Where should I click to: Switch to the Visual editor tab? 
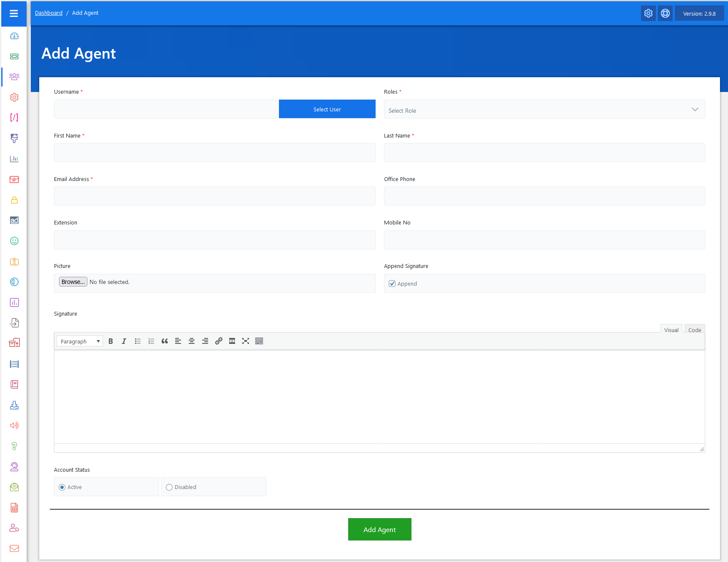pyautogui.click(x=671, y=330)
